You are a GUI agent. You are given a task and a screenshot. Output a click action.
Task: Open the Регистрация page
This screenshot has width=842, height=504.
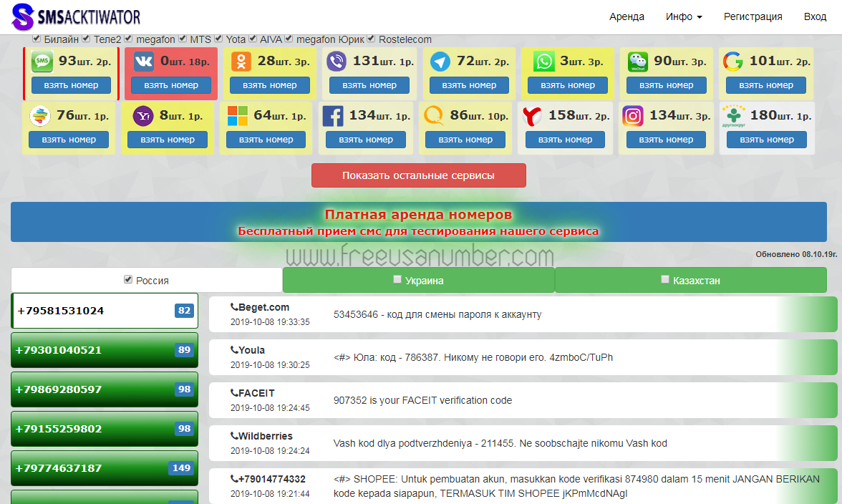tap(753, 16)
